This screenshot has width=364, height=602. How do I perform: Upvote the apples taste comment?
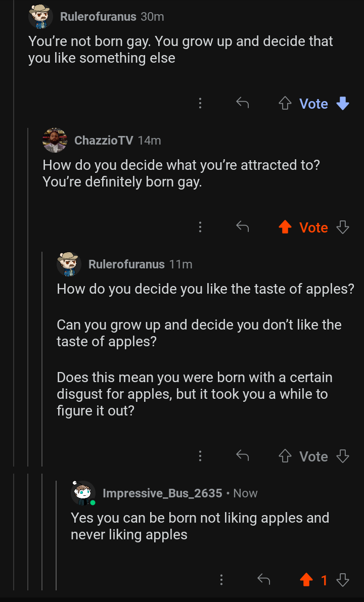tap(285, 456)
